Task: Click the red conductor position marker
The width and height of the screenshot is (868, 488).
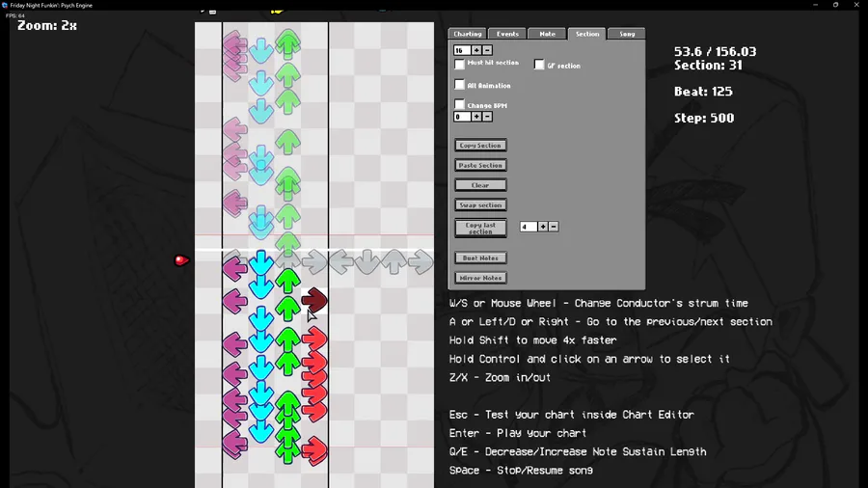Action: click(181, 260)
